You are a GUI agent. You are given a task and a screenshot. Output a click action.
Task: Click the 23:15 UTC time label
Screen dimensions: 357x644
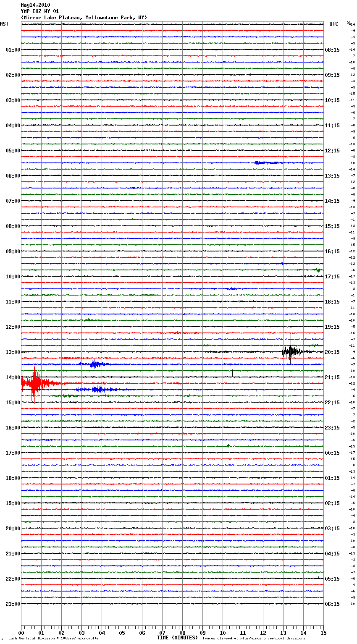pyautogui.click(x=332, y=428)
